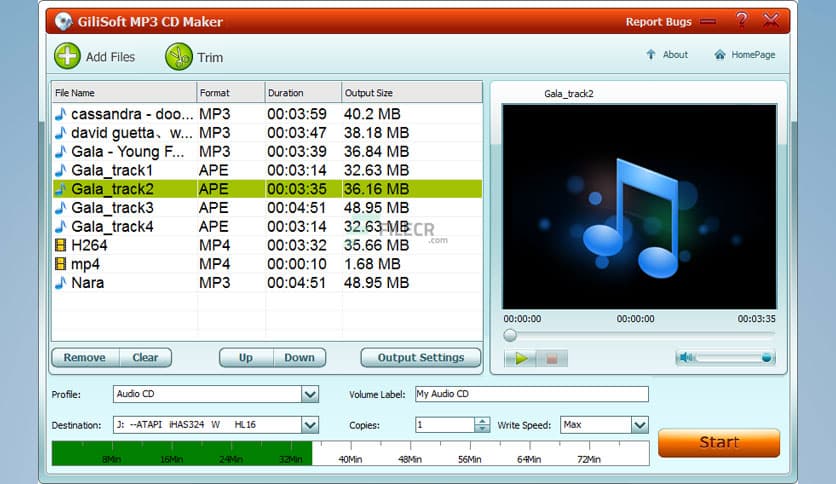The width and height of the screenshot is (836, 484).
Task: Start playback with the green play button
Action: click(520, 358)
